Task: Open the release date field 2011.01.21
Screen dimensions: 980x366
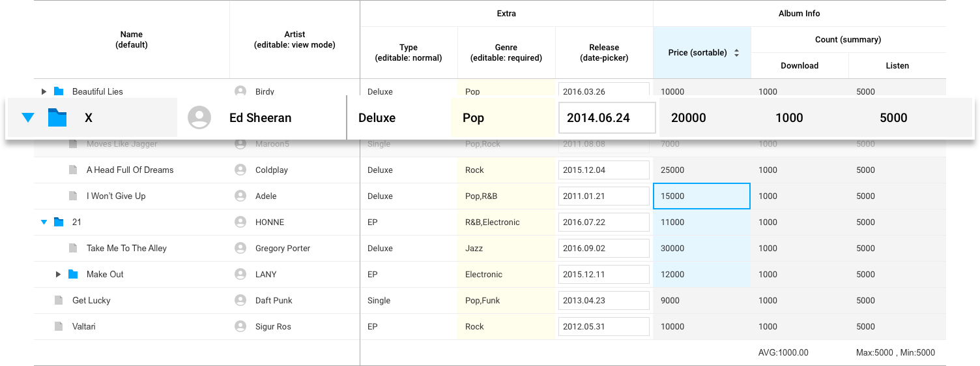Action: pyautogui.click(x=604, y=196)
